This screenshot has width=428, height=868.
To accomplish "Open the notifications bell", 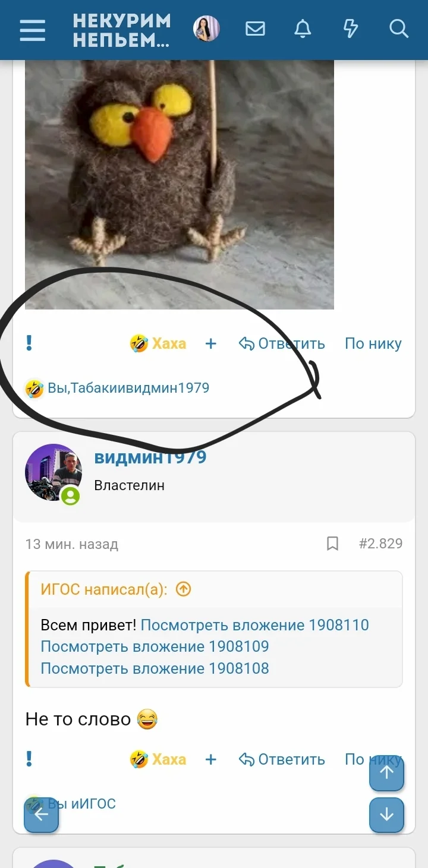I will click(303, 29).
